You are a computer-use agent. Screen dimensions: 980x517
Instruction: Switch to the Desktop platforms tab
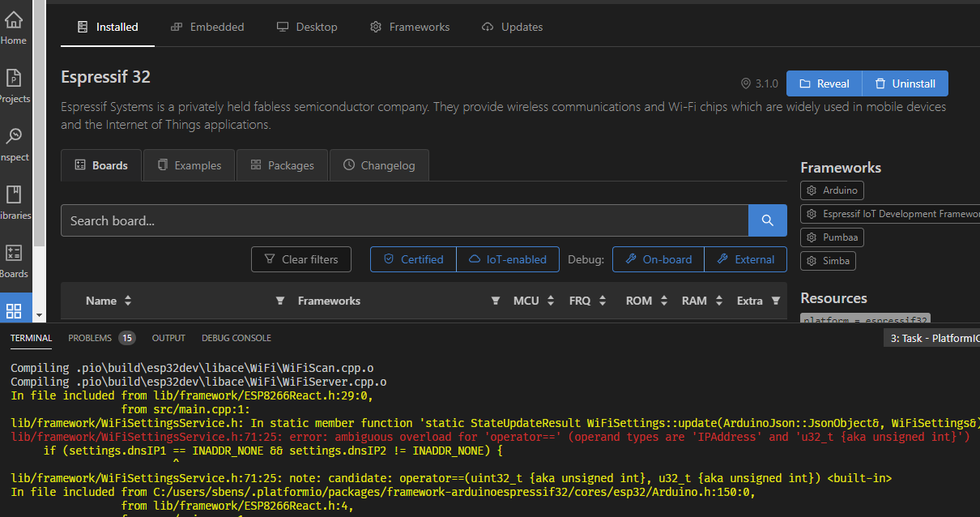307,27
